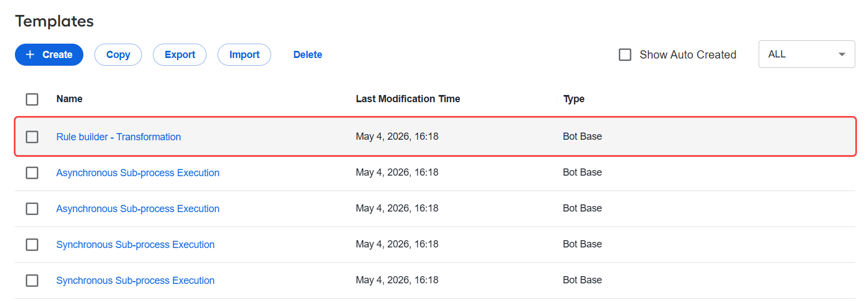The image size is (868, 301).
Task: Open the first Asynchronous Sub-process Execution link
Action: (138, 173)
